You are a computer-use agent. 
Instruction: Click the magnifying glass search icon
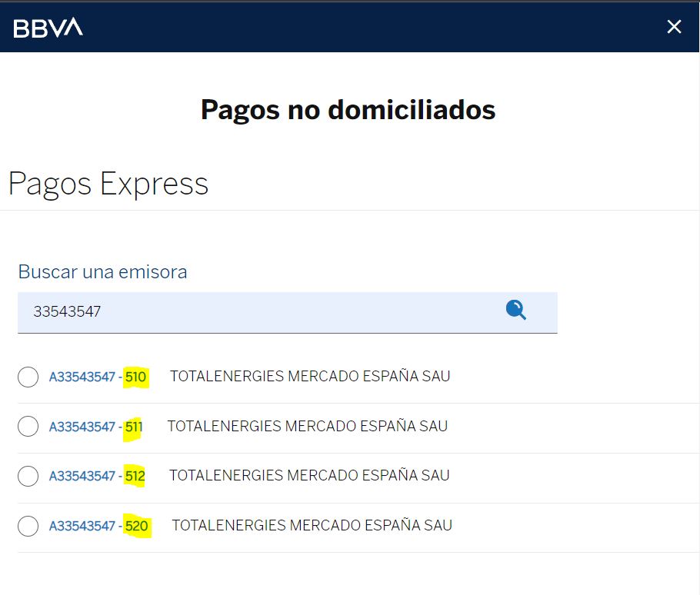click(515, 310)
